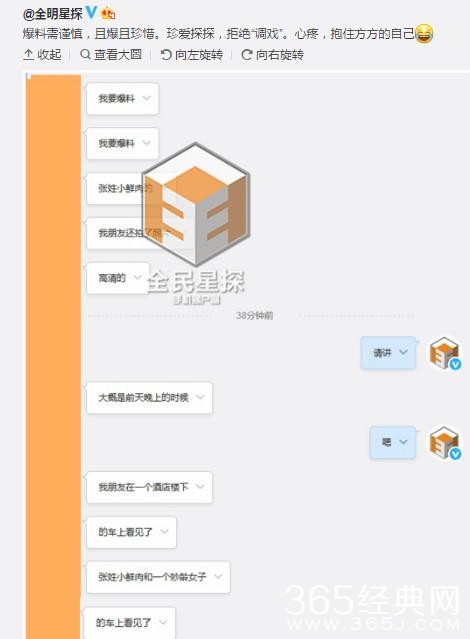Click the orange redacted sender column

(53, 357)
